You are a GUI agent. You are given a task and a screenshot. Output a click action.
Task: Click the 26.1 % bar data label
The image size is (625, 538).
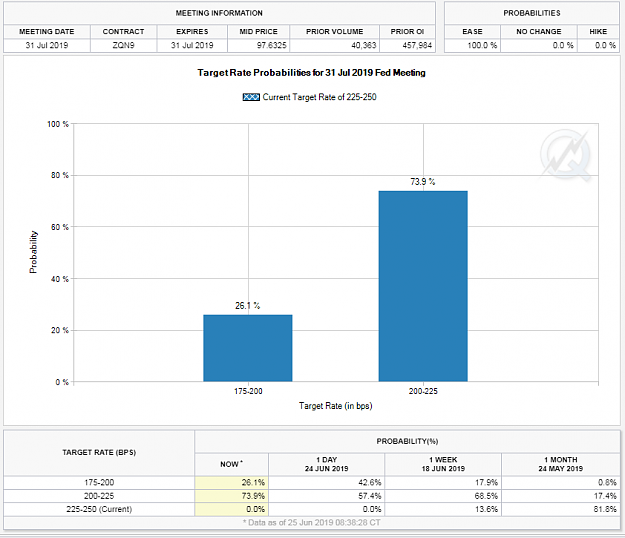coord(247,306)
